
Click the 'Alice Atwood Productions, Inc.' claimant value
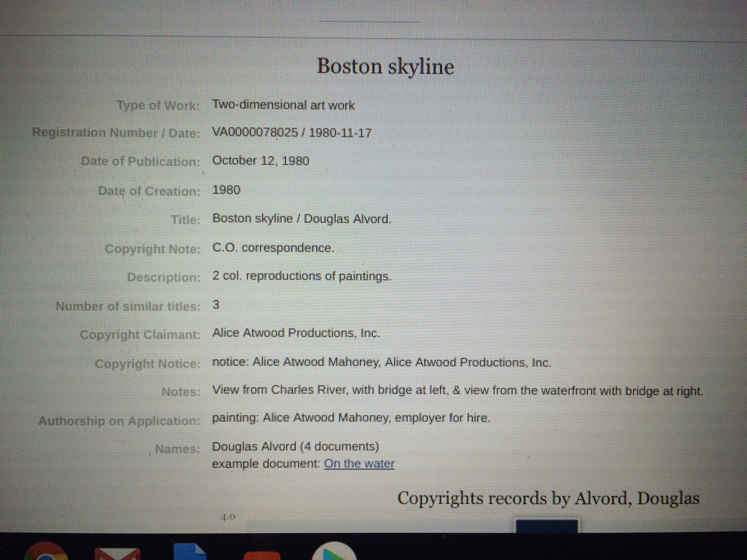click(296, 333)
